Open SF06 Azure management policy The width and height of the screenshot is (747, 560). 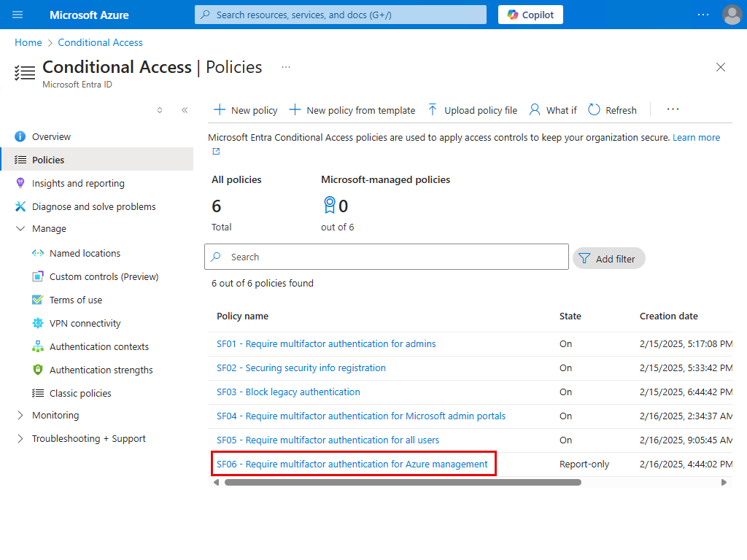(x=352, y=464)
